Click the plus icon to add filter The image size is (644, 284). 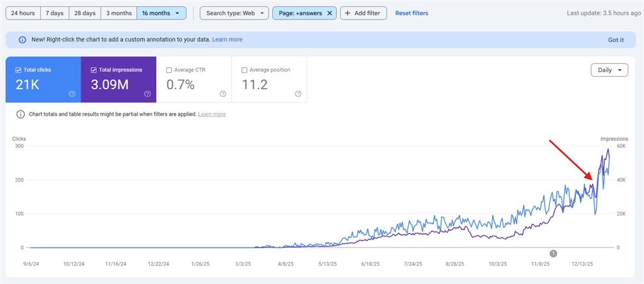pos(348,13)
